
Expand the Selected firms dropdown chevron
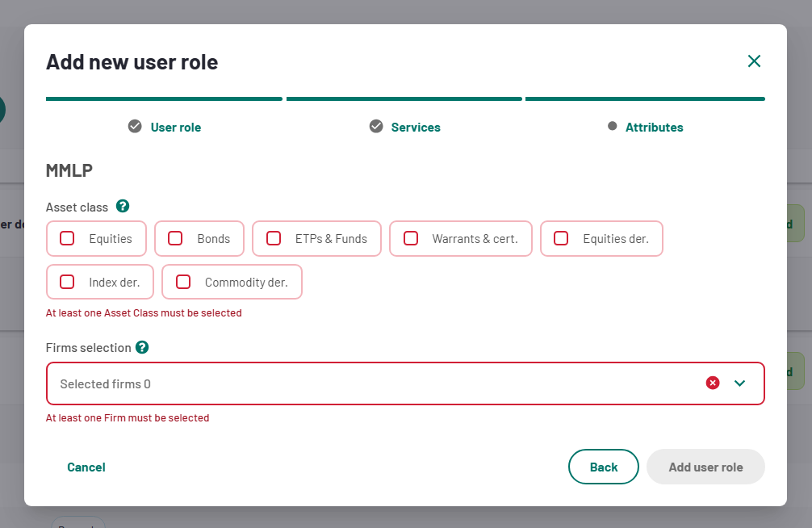(x=740, y=383)
